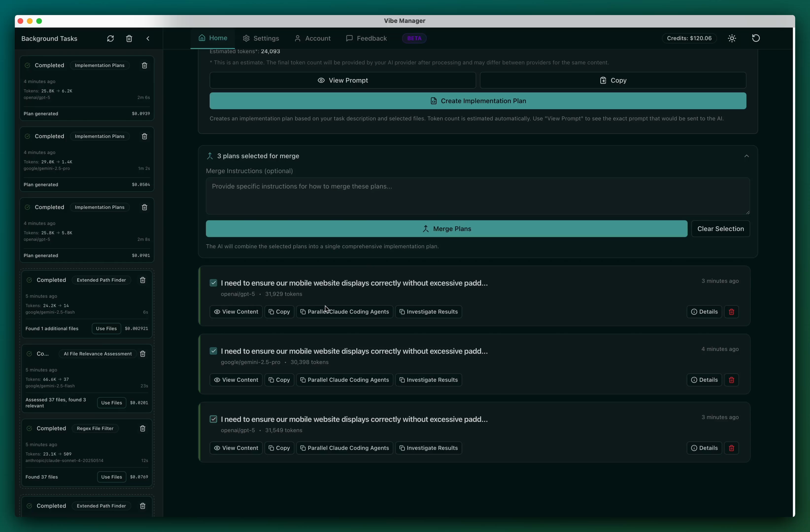Open the Feedback tab
This screenshot has width=810, height=532.
click(x=366, y=38)
